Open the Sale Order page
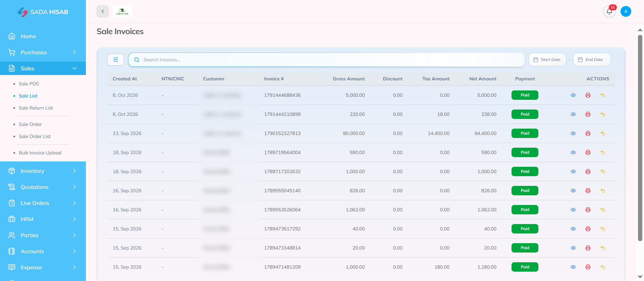The height and width of the screenshot is (281, 644). click(x=30, y=124)
